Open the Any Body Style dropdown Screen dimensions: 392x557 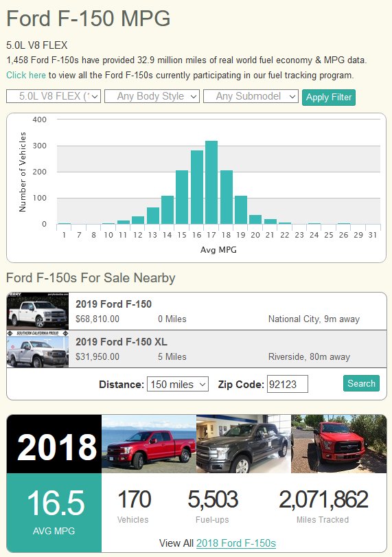point(152,96)
